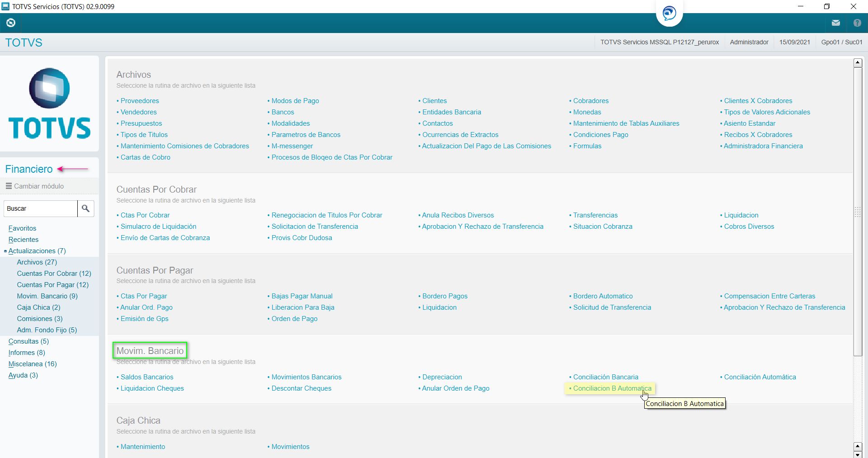The height and width of the screenshot is (458, 868).
Task: Open Bordero Automatico link
Action: pyautogui.click(x=603, y=296)
